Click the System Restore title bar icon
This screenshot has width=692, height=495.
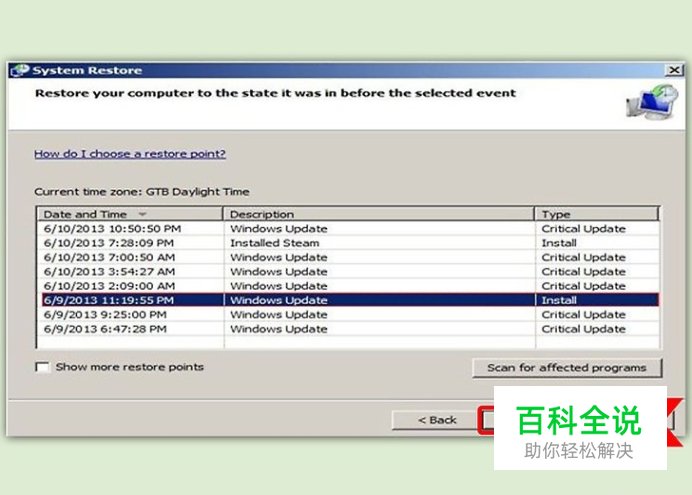coord(20,71)
